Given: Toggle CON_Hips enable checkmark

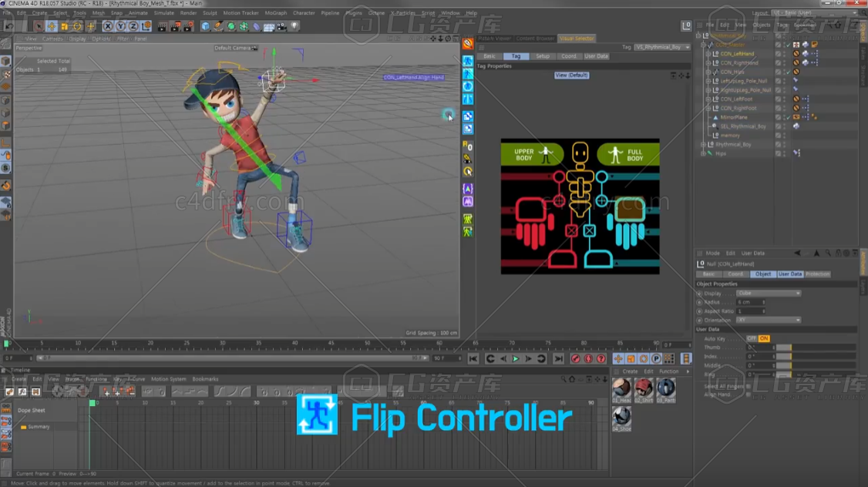Looking at the screenshot, I should tap(789, 72).
